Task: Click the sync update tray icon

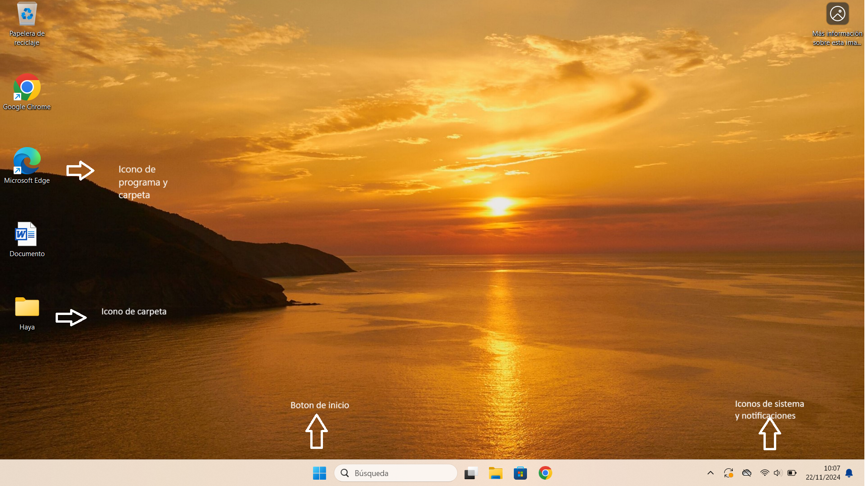Action: 728,473
